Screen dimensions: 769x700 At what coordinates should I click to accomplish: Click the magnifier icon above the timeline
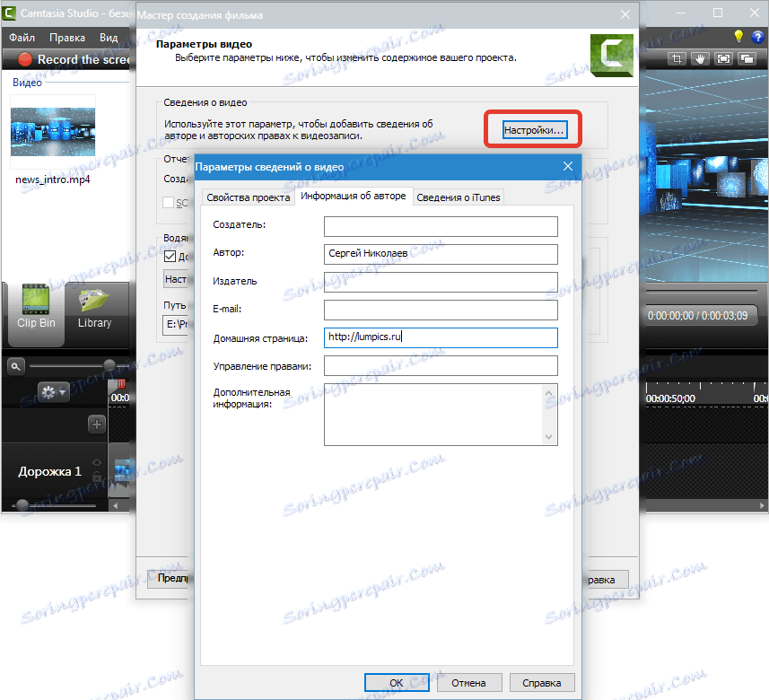[x=16, y=365]
